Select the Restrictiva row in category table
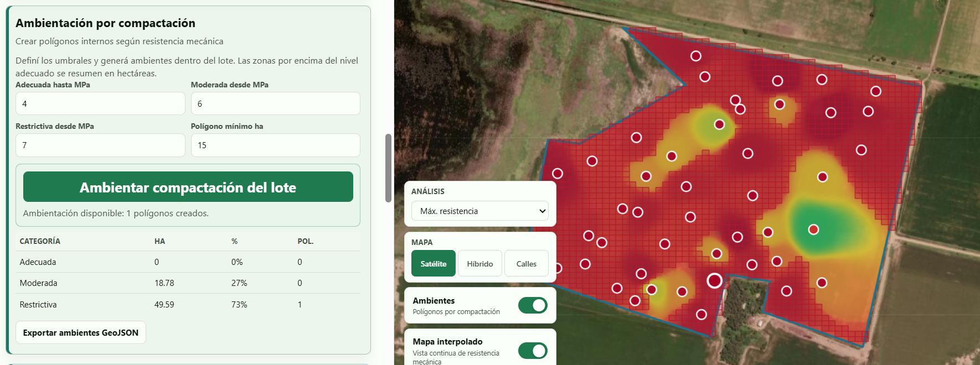 click(x=188, y=304)
